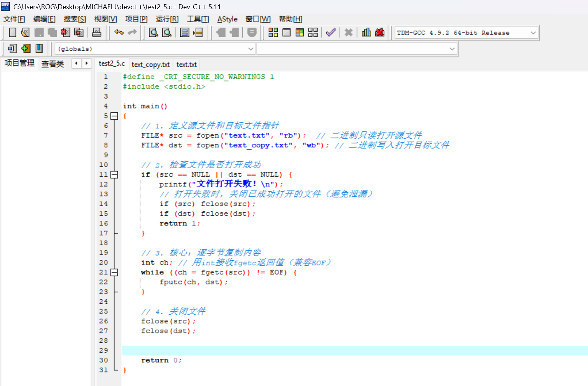Collapse the main function fold at line 5
Screen dimensions: 588x386
tap(114, 116)
